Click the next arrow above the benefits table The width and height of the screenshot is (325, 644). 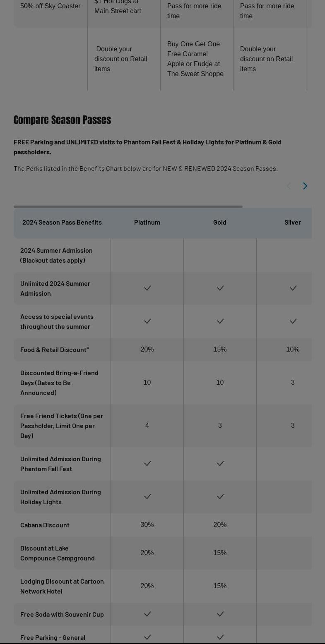tap(305, 186)
